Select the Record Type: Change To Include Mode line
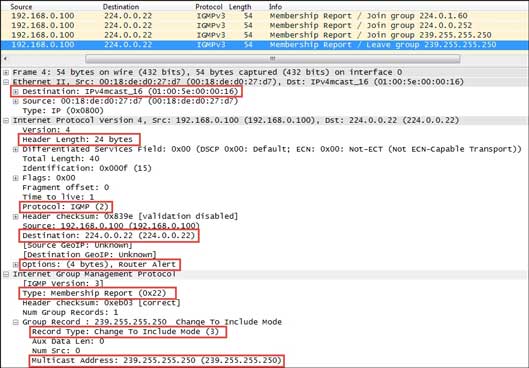The width and height of the screenshot is (529, 368). (126, 332)
